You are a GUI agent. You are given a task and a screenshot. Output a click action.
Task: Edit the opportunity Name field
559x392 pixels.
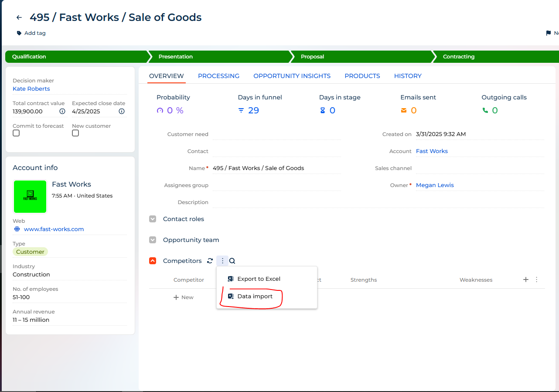click(277, 168)
